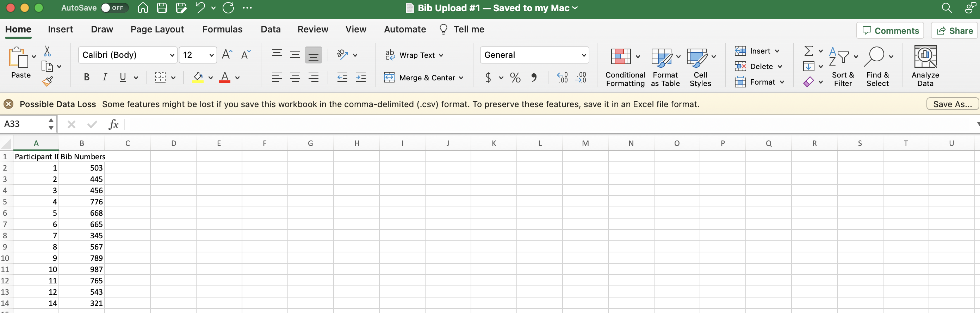Click the Format Painter brush icon
980x313 pixels.
[47, 81]
